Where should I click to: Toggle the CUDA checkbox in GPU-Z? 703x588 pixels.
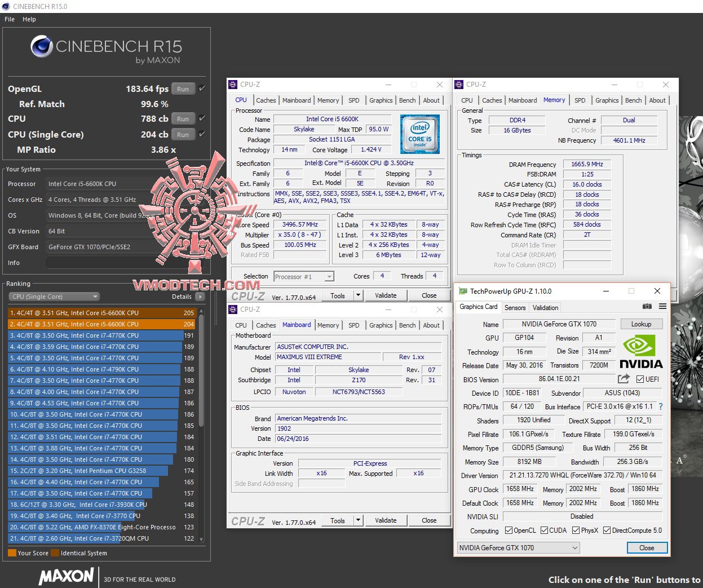point(544,530)
